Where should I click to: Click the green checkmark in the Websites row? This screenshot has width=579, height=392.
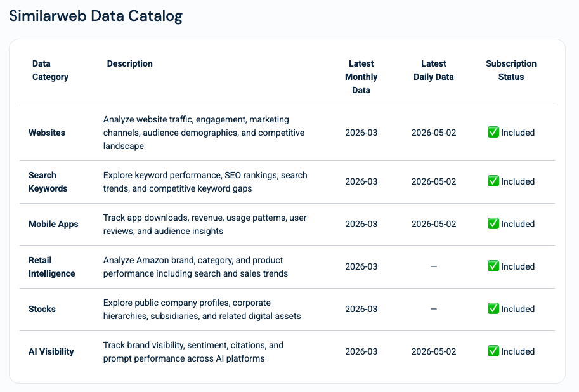pyautogui.click(x=493, y=133)
